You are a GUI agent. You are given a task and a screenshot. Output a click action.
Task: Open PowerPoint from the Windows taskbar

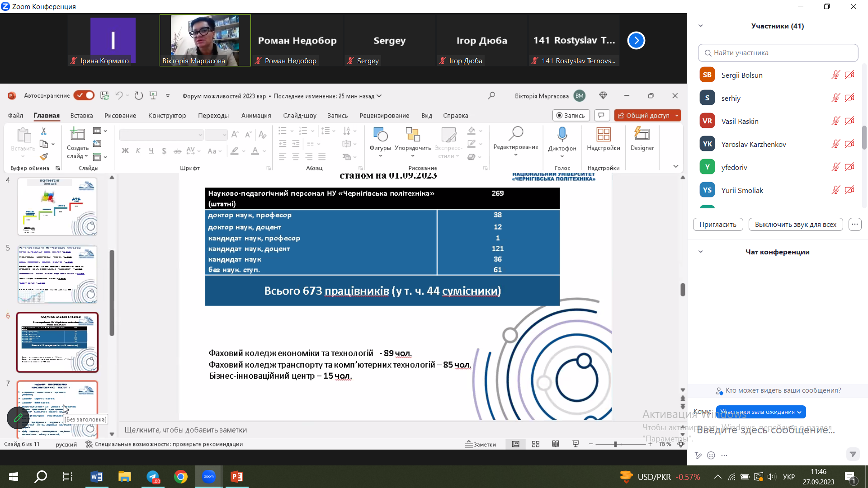pyautogui.click(x=237, y=477)
